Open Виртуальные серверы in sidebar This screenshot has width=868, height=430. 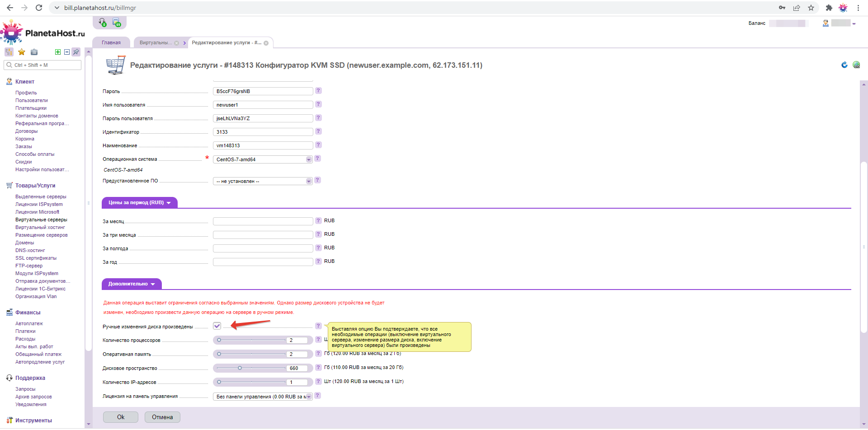(41, 220)
